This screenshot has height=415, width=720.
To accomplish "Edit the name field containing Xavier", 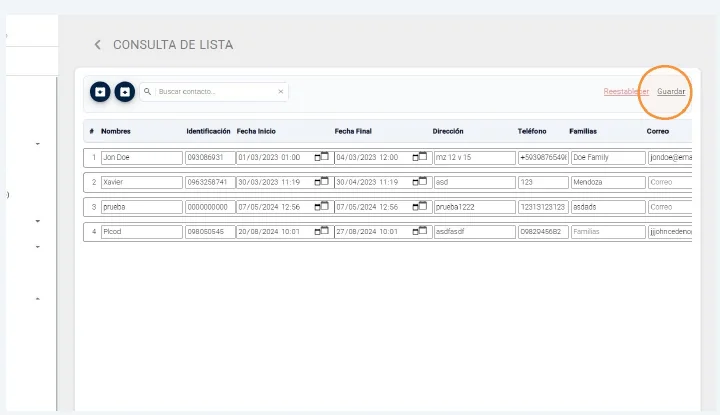I will click(141, 182).
